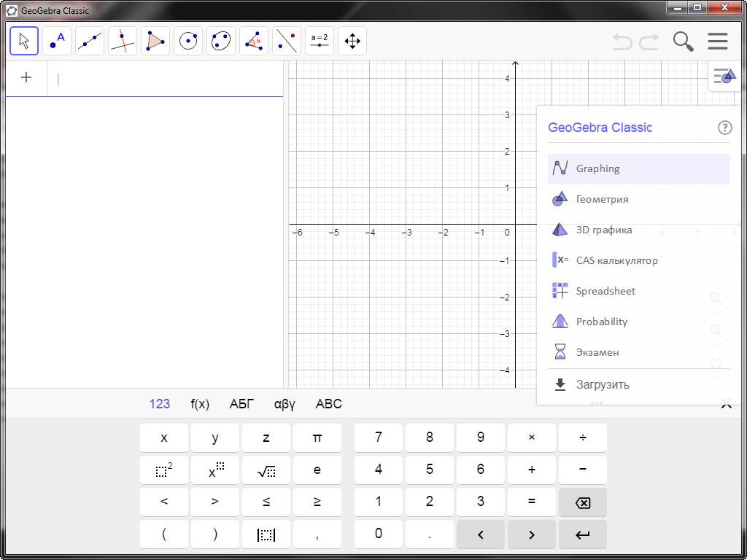Tap the open parenthesis key
The height and width of the screenshot is (560, 747).
pos(164,534)
